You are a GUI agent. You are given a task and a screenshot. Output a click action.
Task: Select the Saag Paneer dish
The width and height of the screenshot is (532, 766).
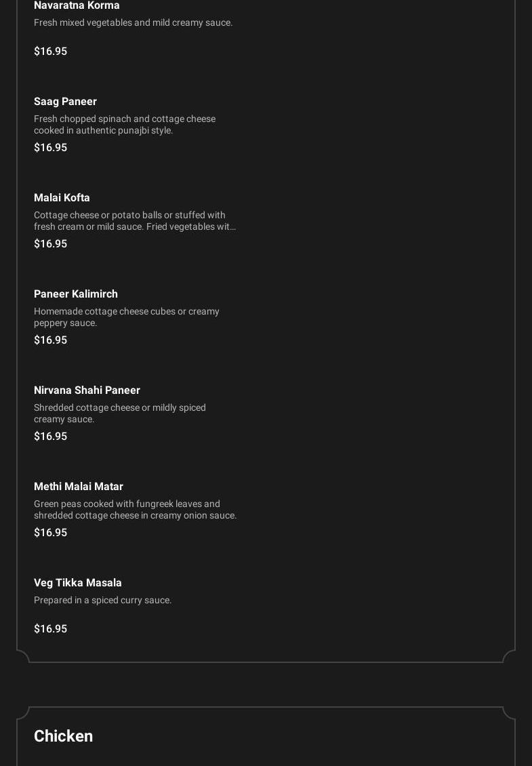65,101
